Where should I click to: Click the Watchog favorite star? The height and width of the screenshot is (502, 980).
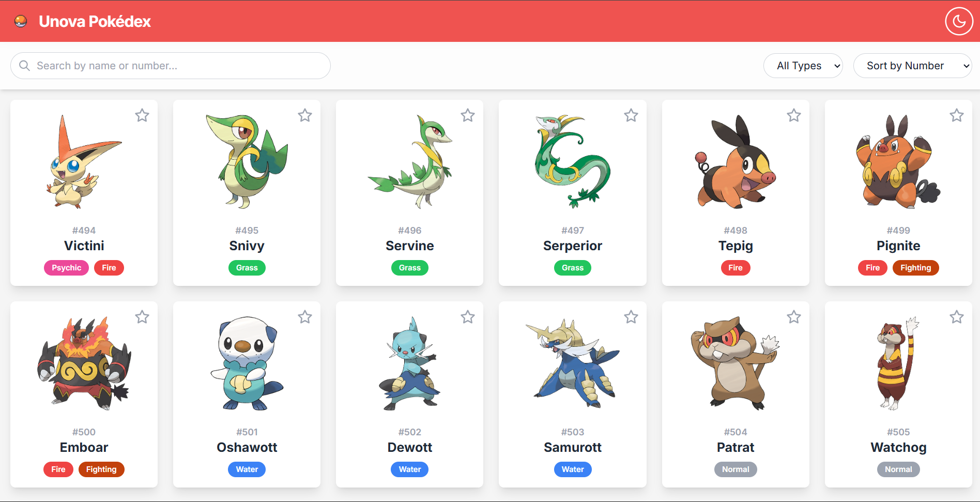tap(957, 317)
